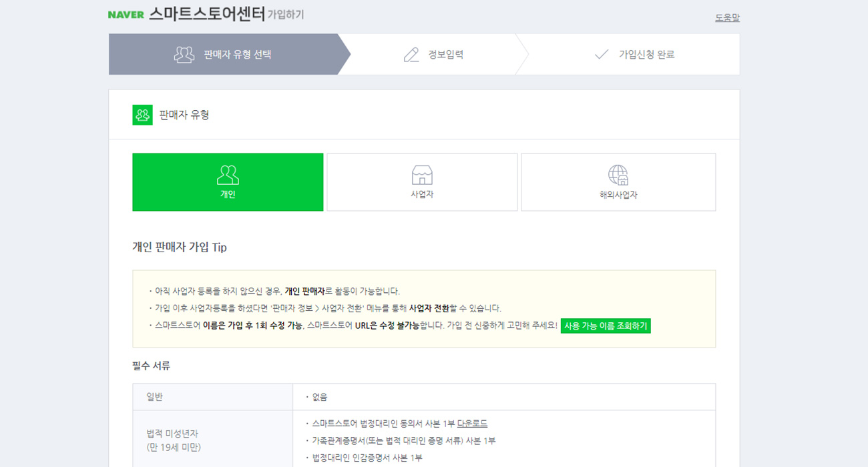Choose the 개인 seller type
Screen dimensions: 868x467
pyautogui.click(x=228, y=182)
